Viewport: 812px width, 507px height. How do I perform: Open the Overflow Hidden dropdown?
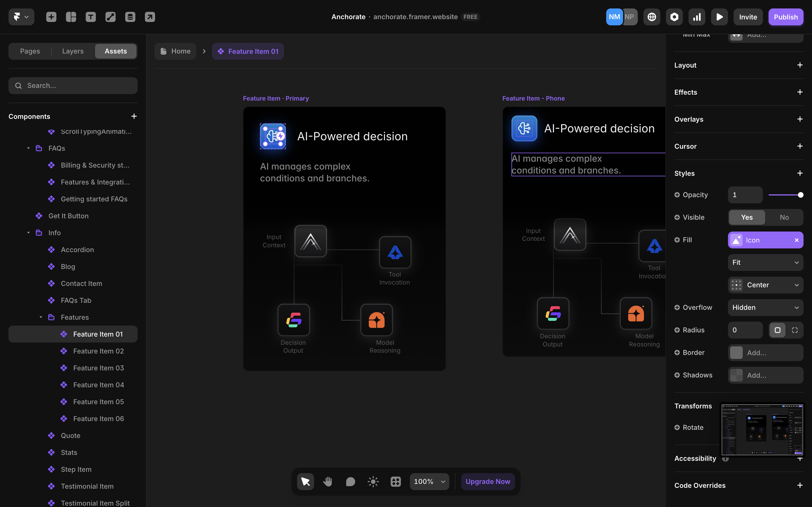point(765,308)
